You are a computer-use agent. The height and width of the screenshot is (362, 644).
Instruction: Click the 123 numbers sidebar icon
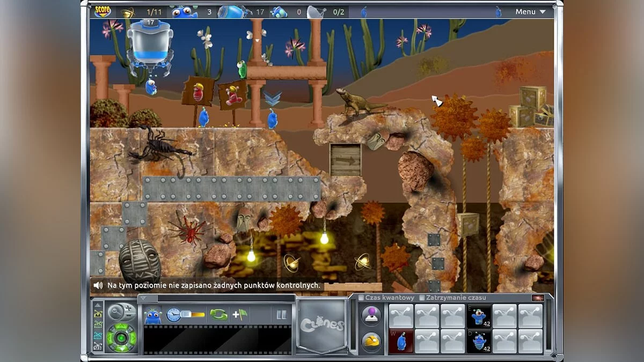[x=98, y=347]
